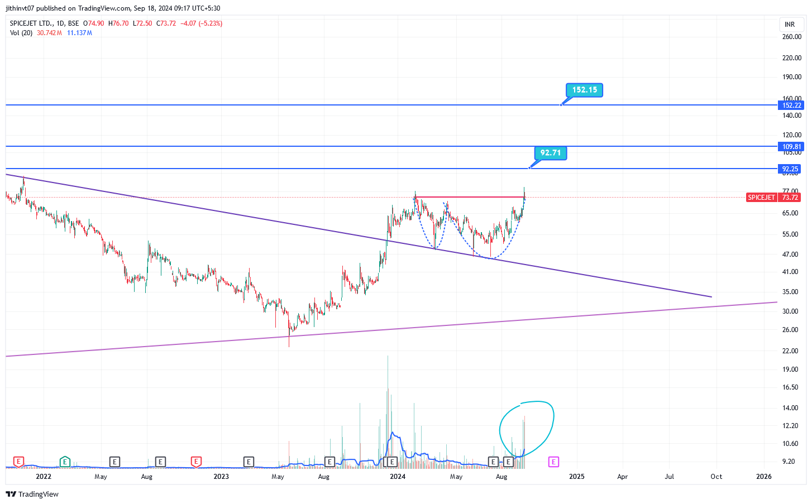Open the INR currency selector
812x504 pixels.
tap(790, 24)
